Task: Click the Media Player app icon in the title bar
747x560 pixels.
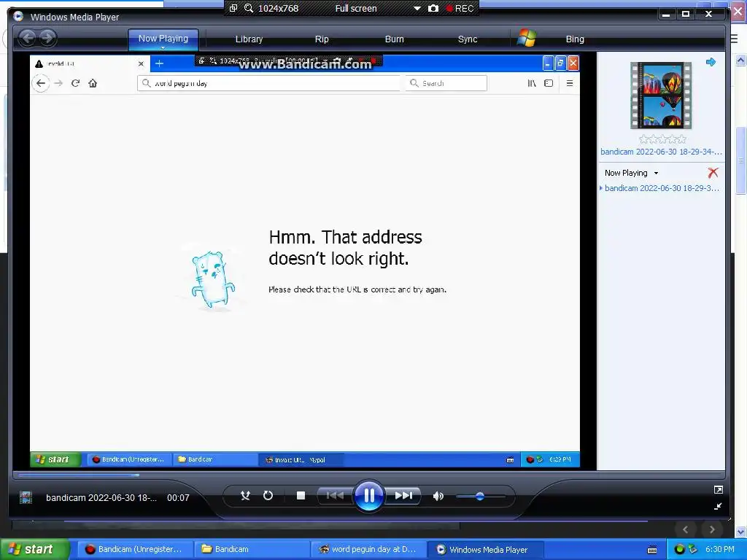Action: (18, 16)
